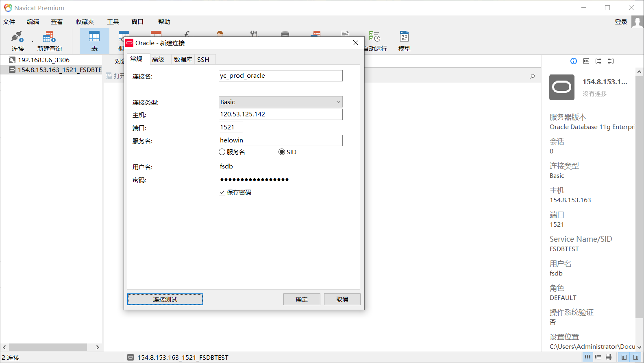Click the down arrow of the info pane scrollbar
The width and height of the screenshot is (644, 363).
tap(639, 347)
